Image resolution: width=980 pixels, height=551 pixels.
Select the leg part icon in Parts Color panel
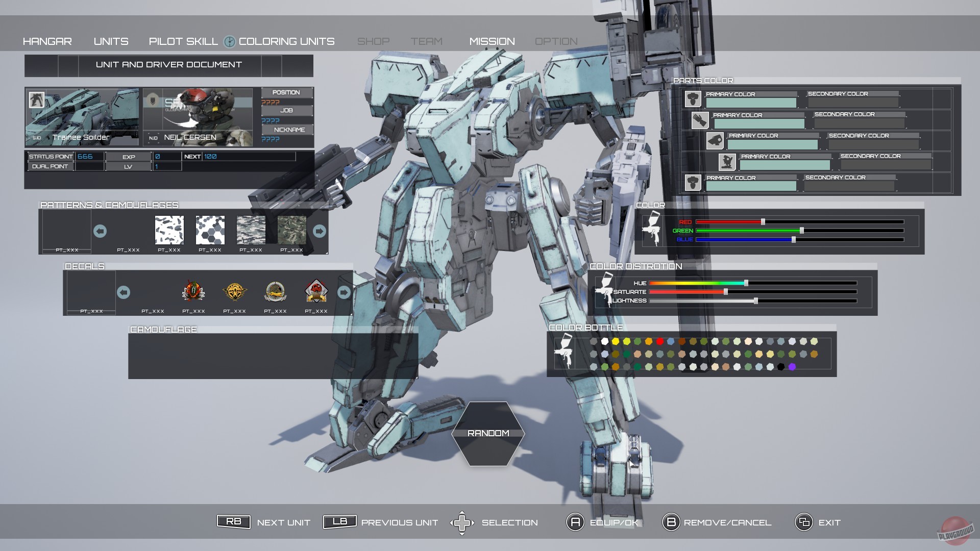tap(727, 161)
